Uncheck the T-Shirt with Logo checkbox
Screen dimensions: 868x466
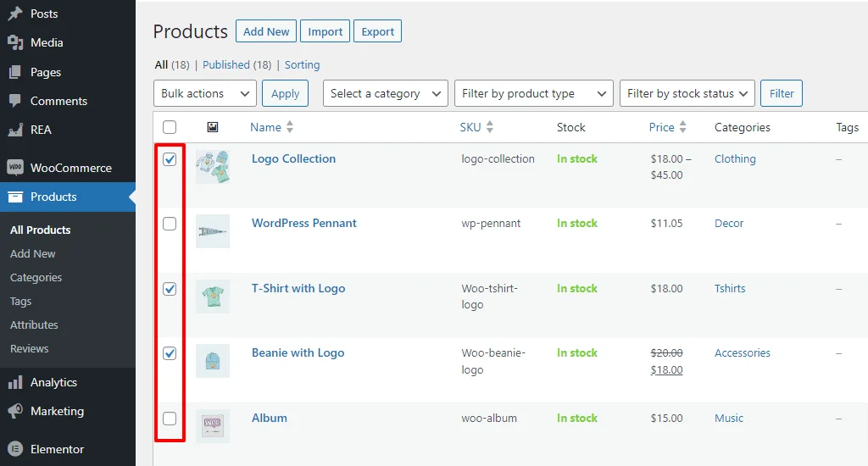pyautogui.click(x=170, y=289)
